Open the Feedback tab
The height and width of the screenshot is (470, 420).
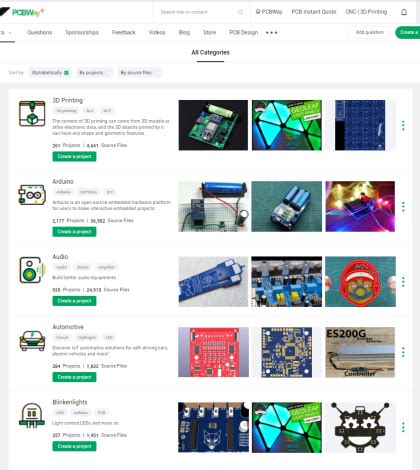[124, 32]
